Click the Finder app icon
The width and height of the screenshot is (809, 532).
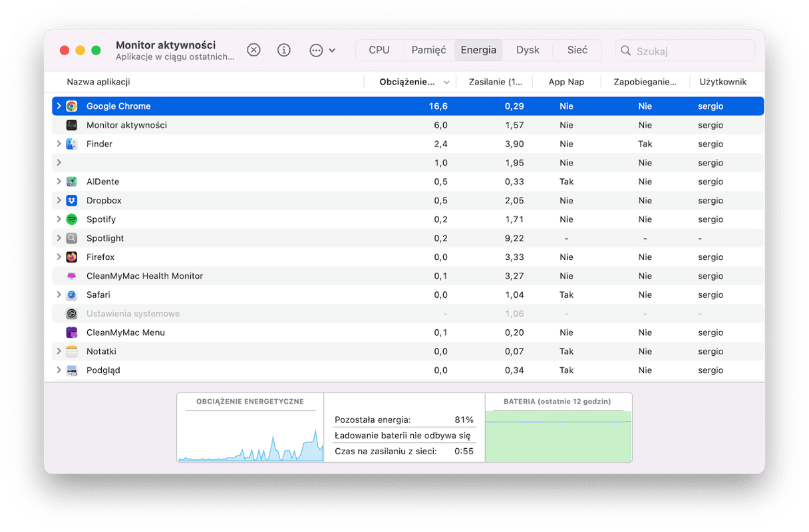tap(72, 144)
